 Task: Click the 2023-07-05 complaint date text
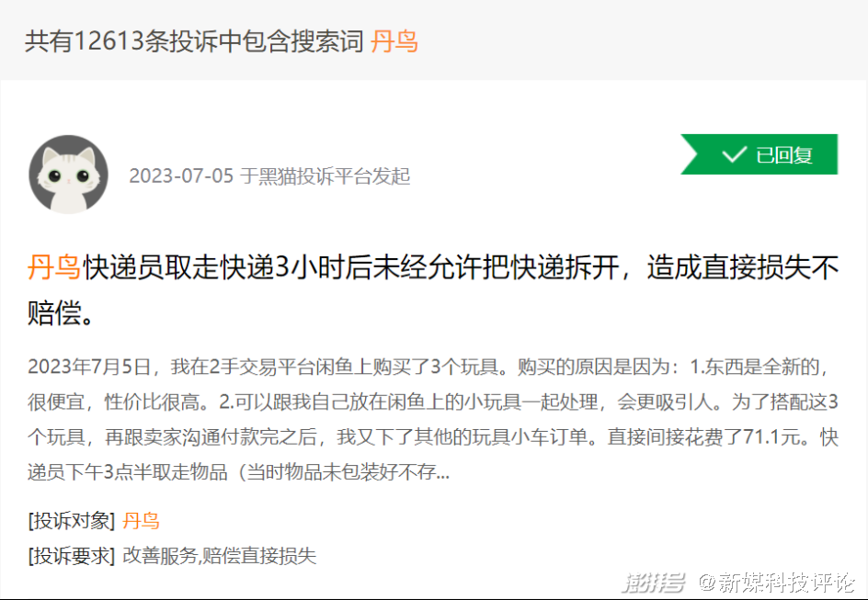coord(181,175)
